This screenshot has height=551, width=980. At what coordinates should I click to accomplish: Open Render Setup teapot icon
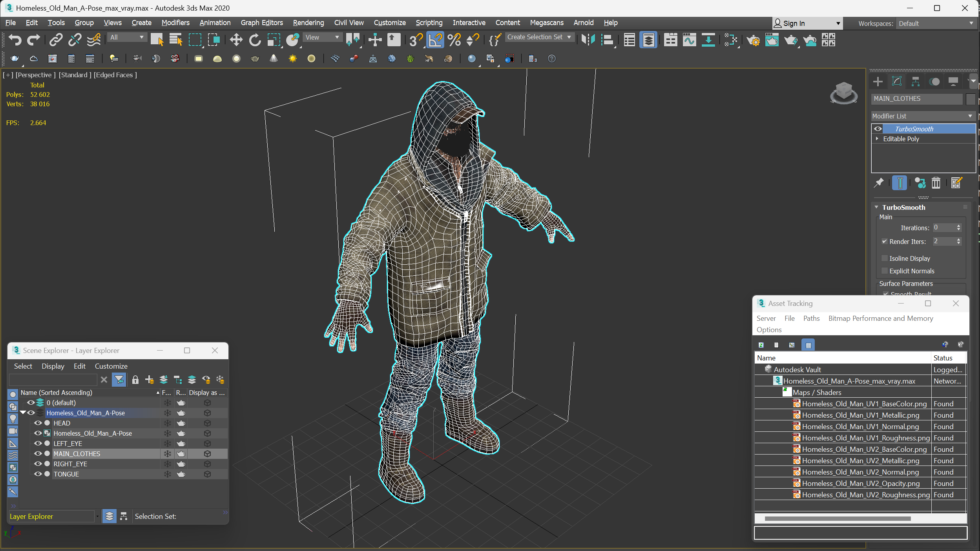(x=753, y=40)
